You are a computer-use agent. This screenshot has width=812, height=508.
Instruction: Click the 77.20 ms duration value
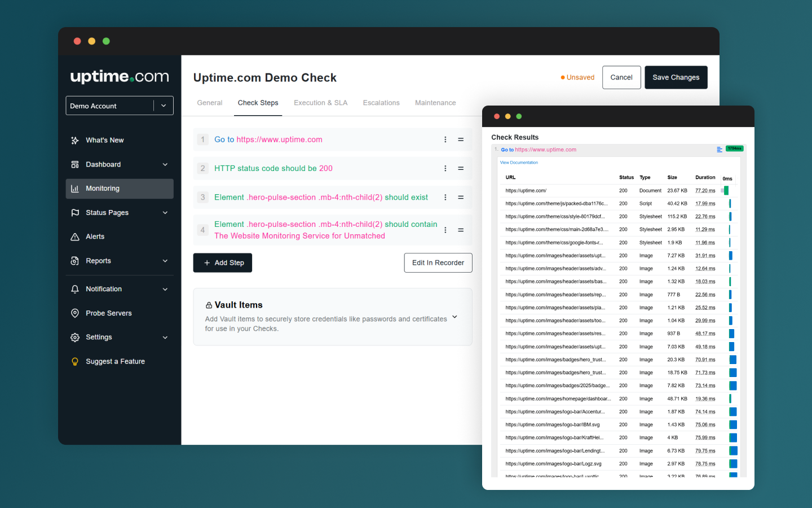click(705, 191)
